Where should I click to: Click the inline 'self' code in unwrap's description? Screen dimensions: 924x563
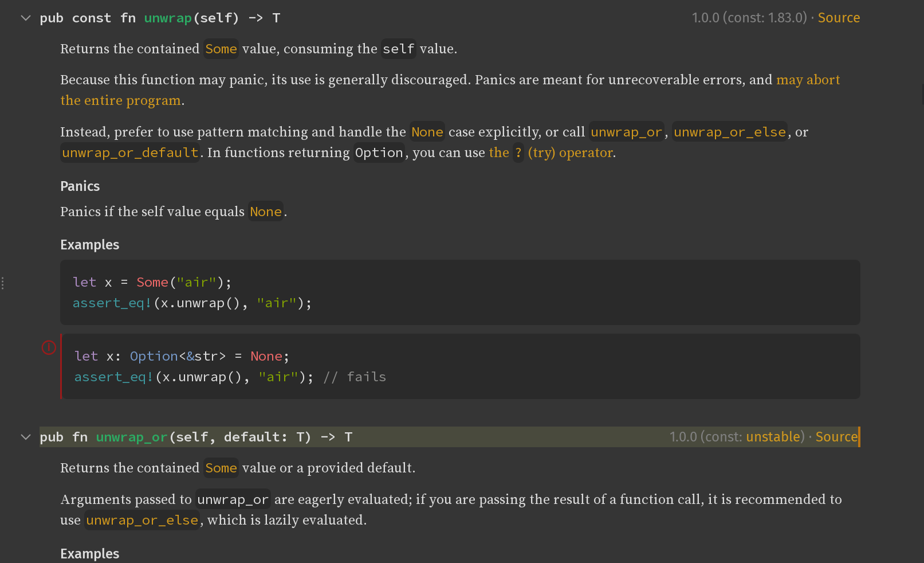pyautogui.click(x=399, y=49)
